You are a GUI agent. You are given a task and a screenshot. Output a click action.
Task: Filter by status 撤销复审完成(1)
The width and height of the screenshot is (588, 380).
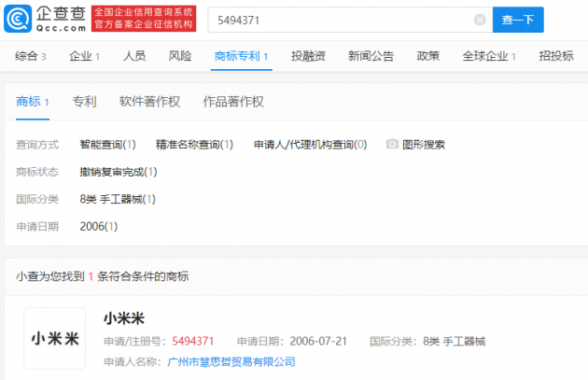point(119,172)
